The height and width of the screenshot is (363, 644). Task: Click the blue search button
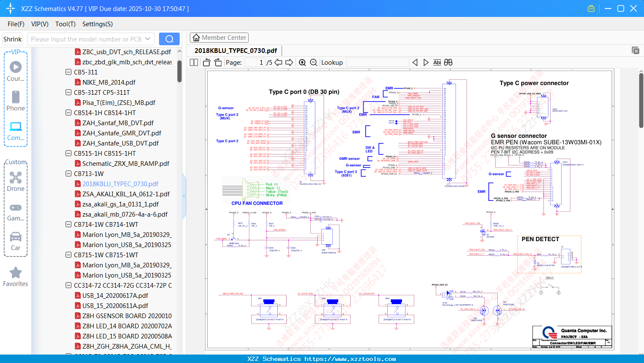169,39
